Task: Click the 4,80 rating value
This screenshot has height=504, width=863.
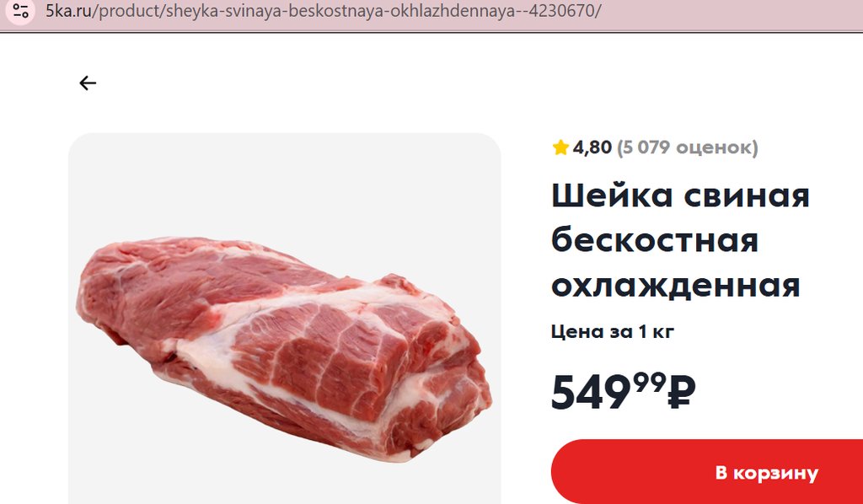Action: point(592,147)
